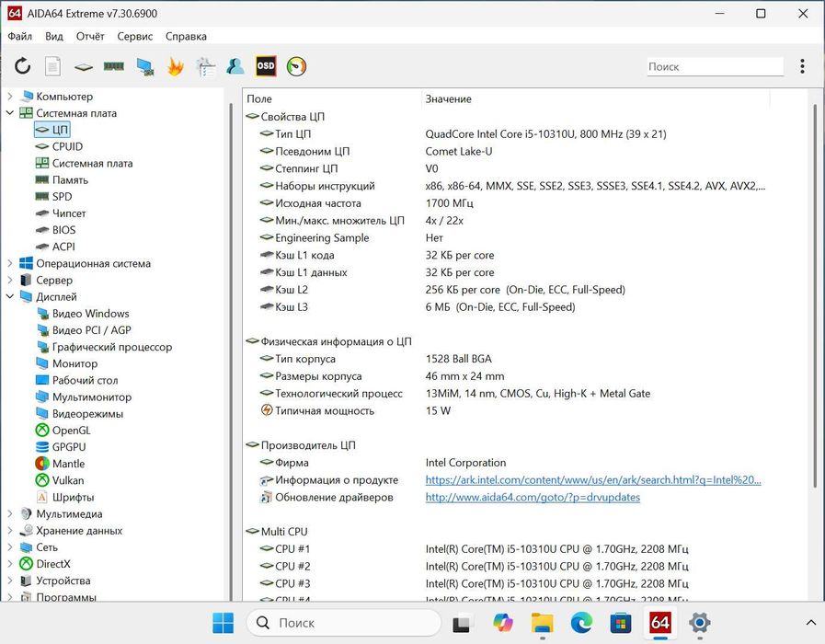825x644 pixels.
Task: Open the ark.intel.com product info link
Action: pyautogui.click(x=593, y=480)
